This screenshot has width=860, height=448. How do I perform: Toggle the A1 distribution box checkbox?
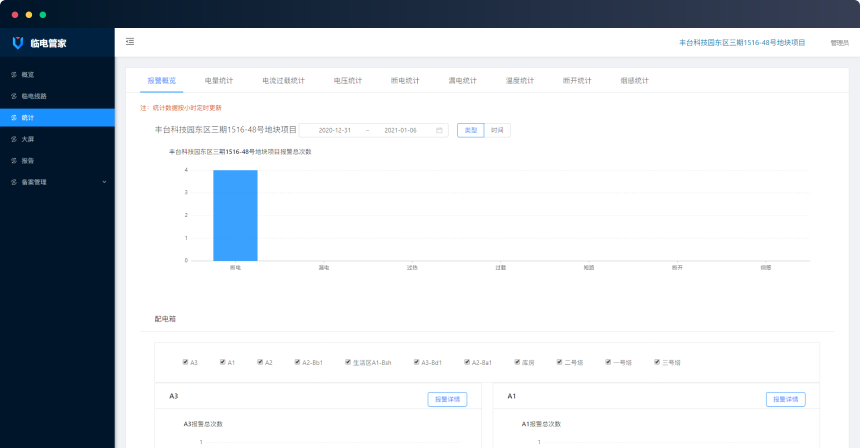223,362
